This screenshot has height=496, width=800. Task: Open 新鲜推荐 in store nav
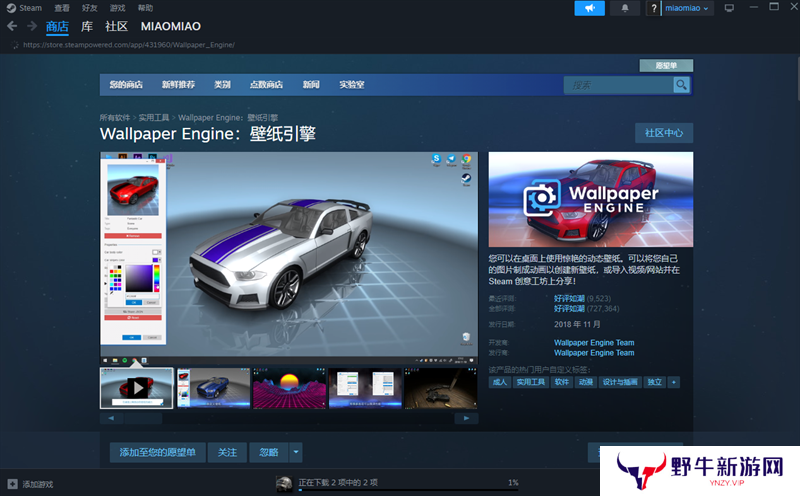(178, 85)
